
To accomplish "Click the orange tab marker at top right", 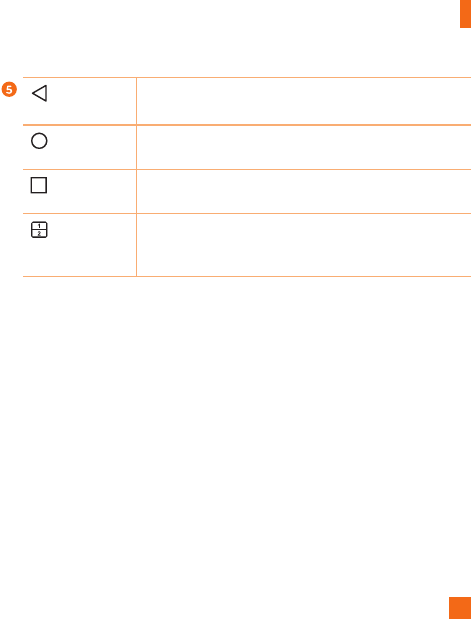I will pos(465,13).
